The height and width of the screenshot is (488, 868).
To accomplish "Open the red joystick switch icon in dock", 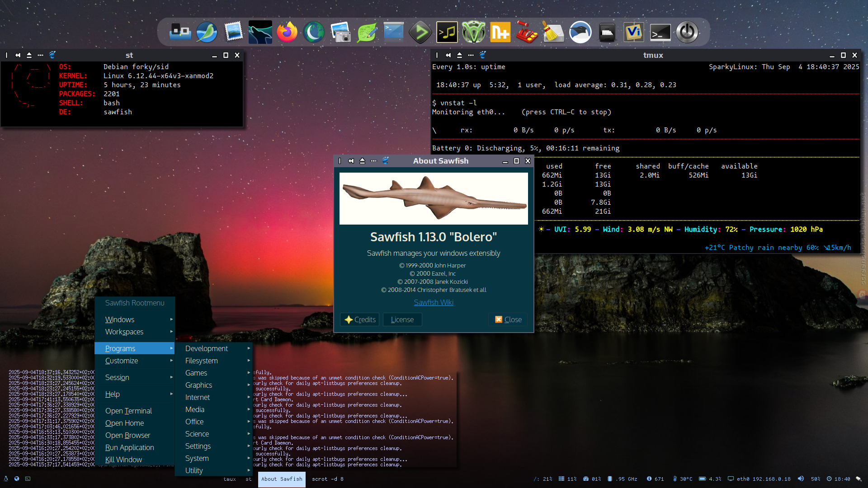I will coord(527,33).
